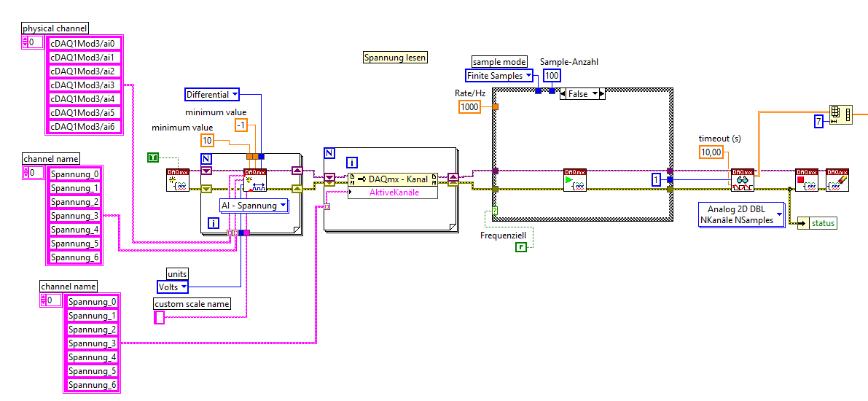Click the minimum value constant -1

click(x=241, y=125)
